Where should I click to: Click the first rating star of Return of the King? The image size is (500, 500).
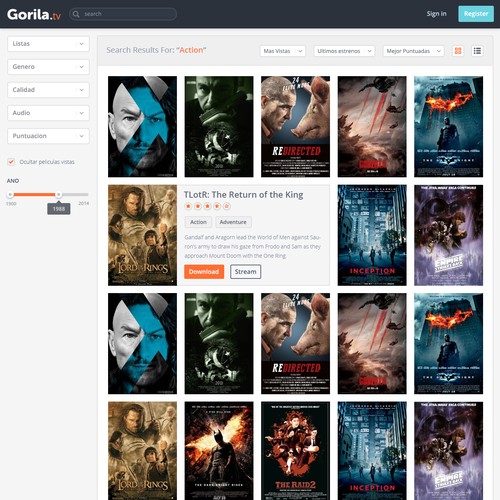[x=188, y=206]
